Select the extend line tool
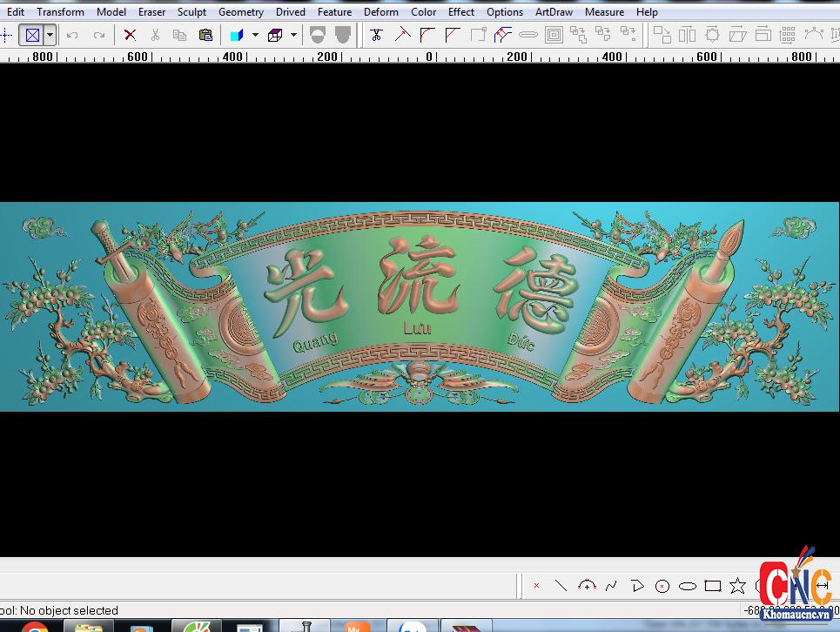Image resolution: width=840 pixels, height=632 pixels. 402,36
